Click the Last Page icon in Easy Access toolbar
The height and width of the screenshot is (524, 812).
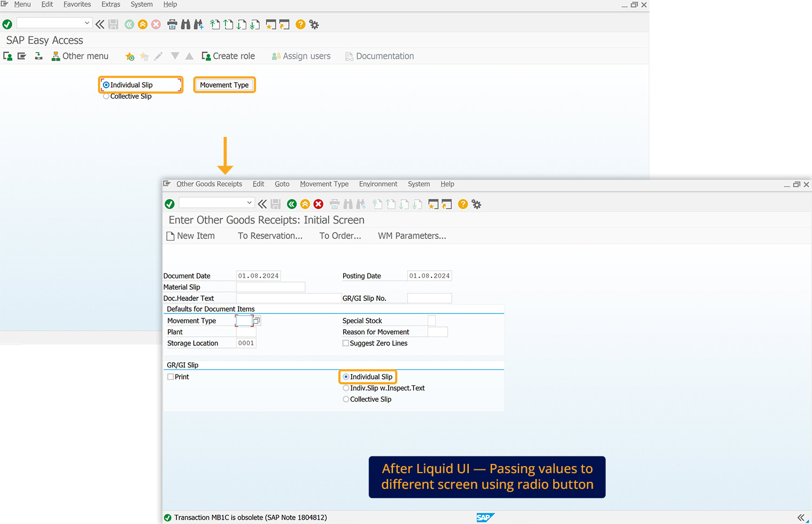(x=255, y=24)
